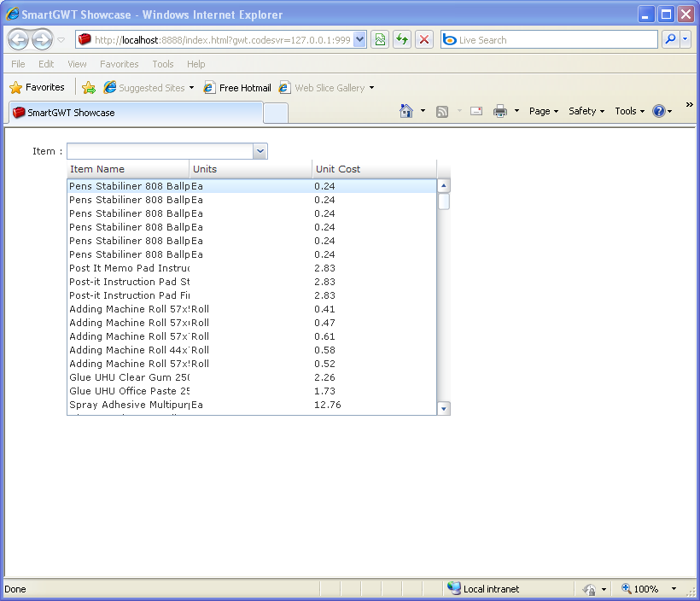Select Adding Machine Roll row costing 0.61
Image resolution: width=700 pixels, height=601 pixels.
pos(252,336)
